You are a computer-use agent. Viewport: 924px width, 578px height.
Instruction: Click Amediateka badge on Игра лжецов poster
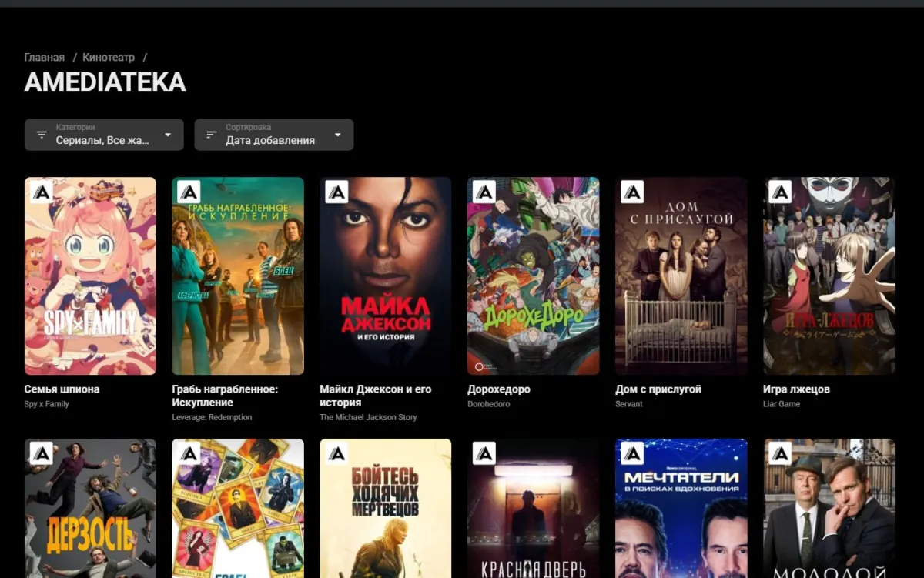780,192
